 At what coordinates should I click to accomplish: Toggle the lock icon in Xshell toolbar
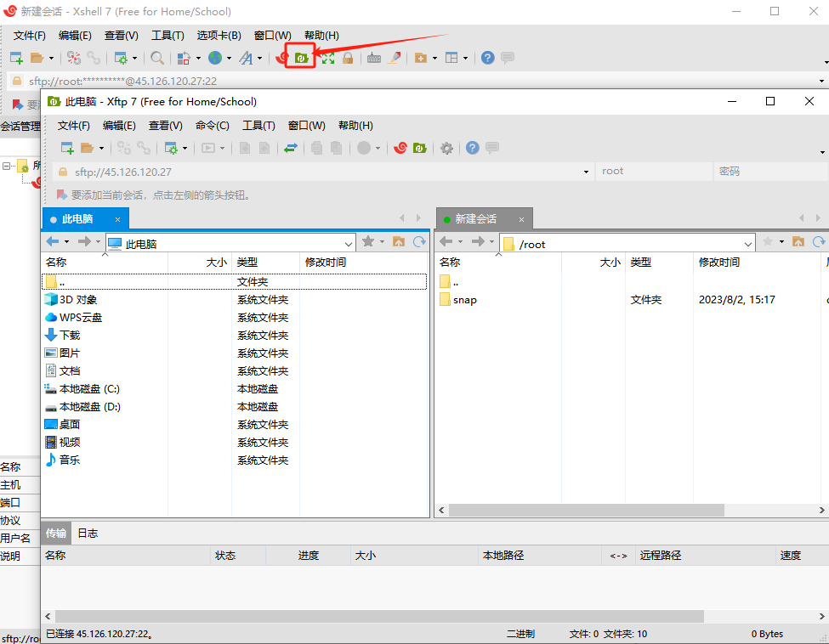point(349,58)
